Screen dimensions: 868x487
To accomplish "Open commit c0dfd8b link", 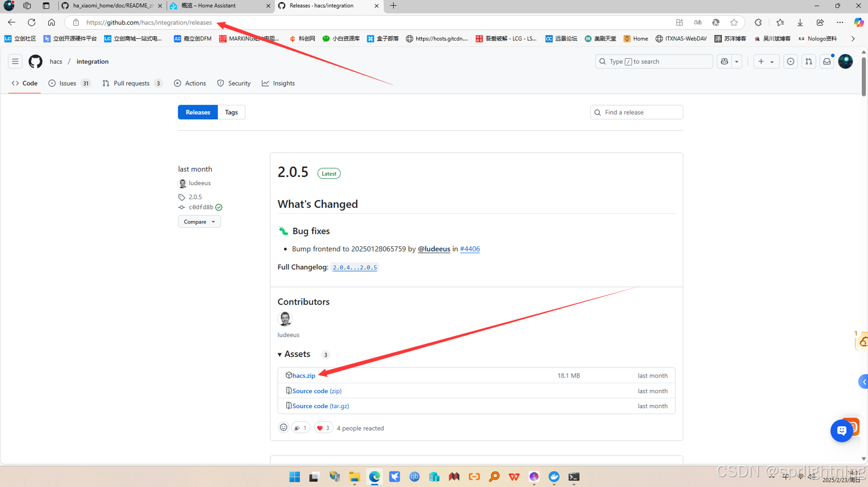I will point(201,207).
